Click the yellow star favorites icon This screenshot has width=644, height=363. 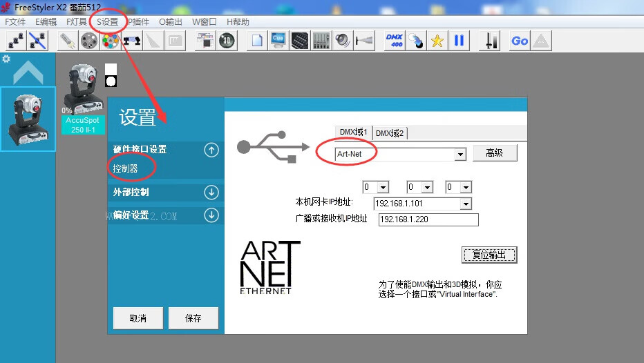pyautogui.click(x=437, y=41)
